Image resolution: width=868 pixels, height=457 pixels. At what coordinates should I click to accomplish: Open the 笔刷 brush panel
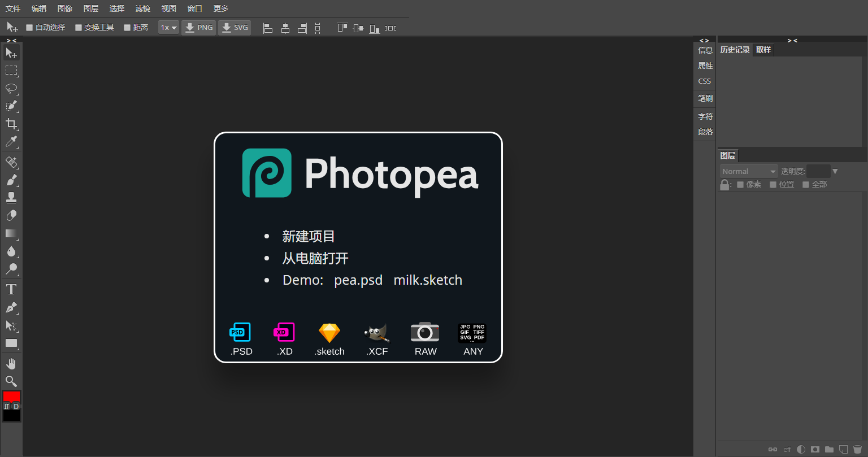pyautogui.click(x=705, y=98)
